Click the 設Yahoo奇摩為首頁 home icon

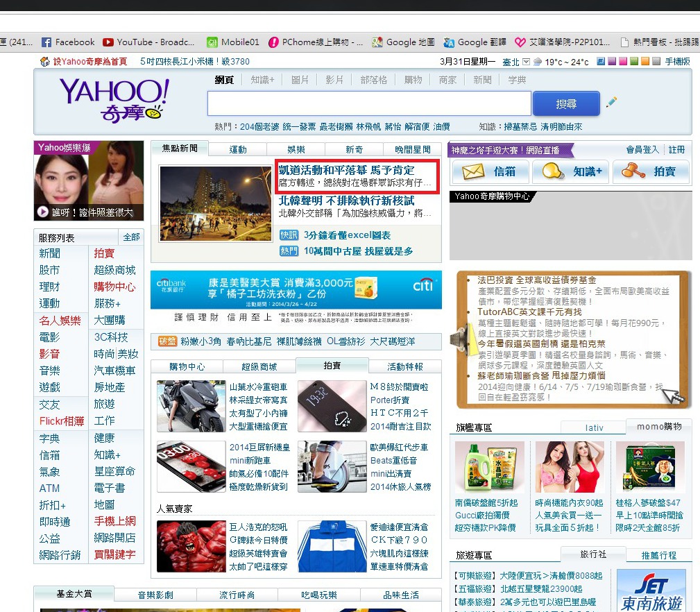44,61
